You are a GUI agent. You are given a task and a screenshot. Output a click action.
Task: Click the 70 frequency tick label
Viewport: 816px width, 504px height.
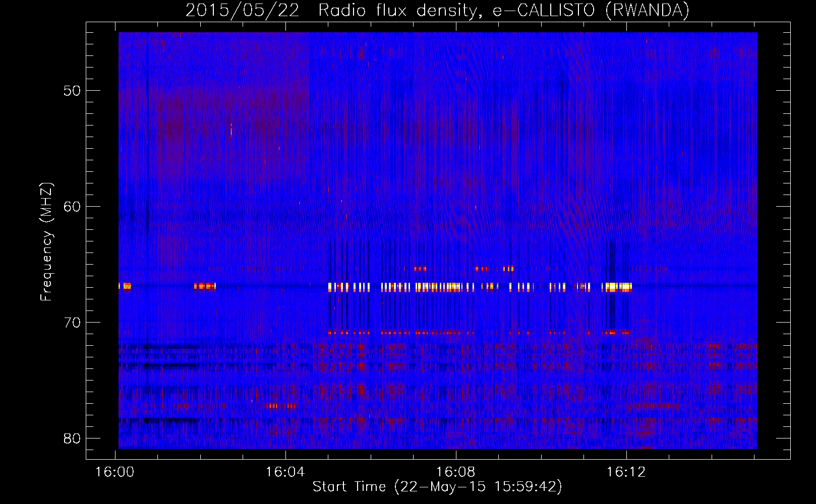tap(72, 323)
